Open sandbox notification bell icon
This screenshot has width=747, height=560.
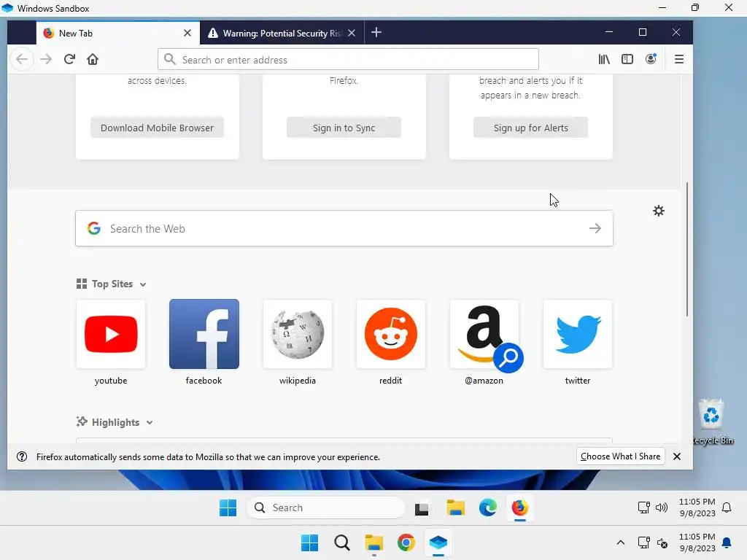[x=727, y=507]
